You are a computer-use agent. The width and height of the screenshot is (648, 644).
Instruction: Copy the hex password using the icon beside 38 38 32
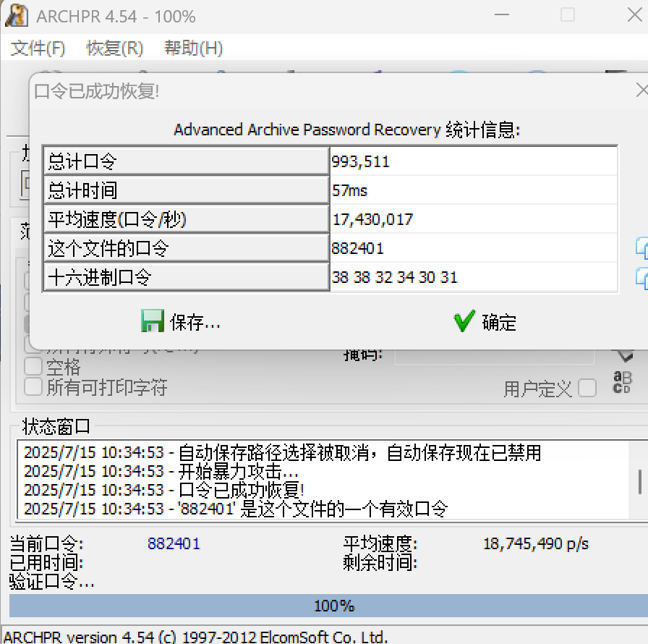641,278
